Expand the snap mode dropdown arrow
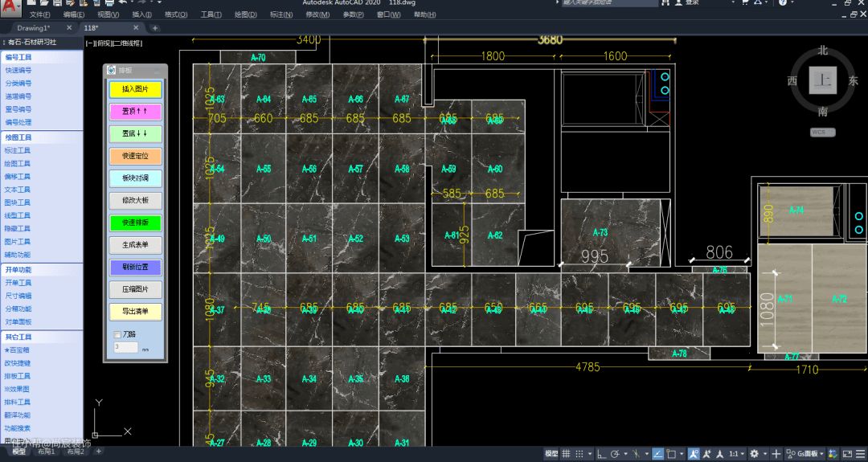This screenshot has width=868, height=462. coord(590,454)
